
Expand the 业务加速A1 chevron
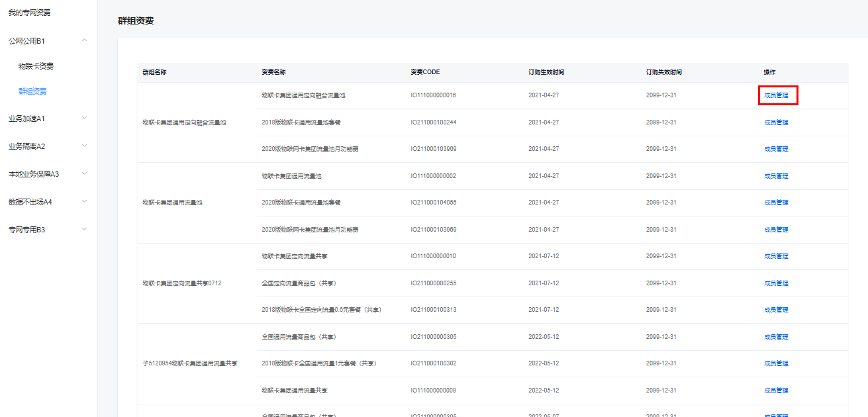click(84, 118)
